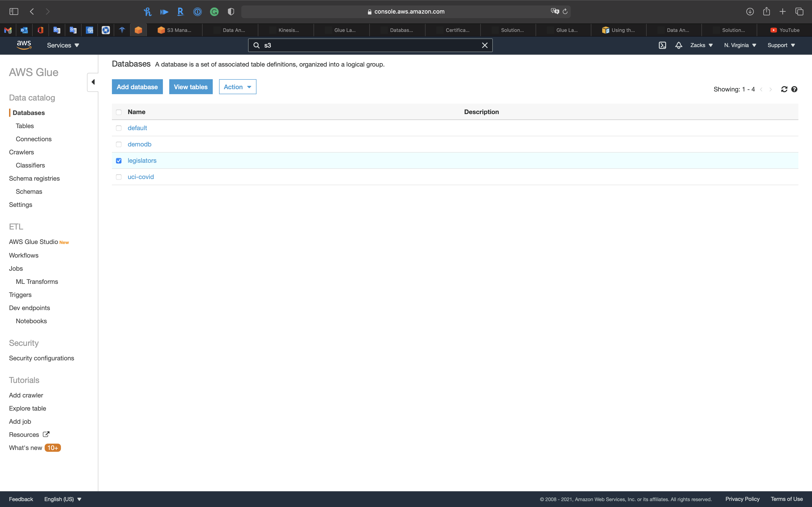This screenshot has height=507, width=812.
Task: Open the Services menu dropdown
Action: click(63, 45)
